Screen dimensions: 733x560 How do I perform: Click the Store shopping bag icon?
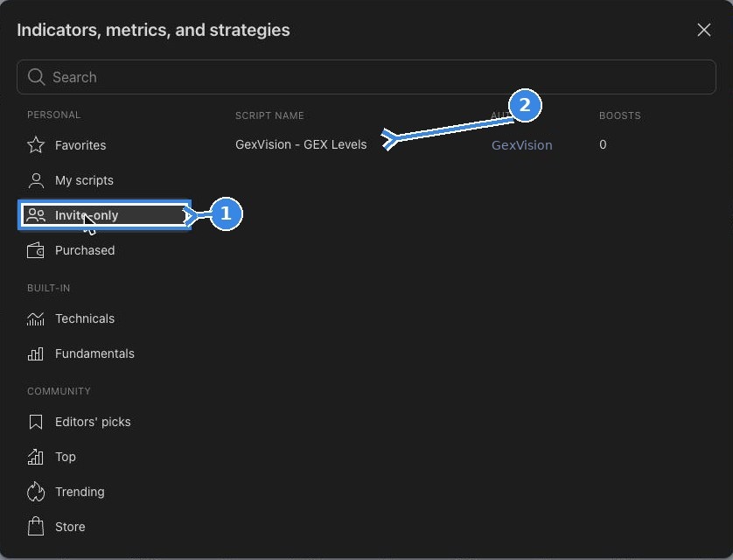[36, 527]
